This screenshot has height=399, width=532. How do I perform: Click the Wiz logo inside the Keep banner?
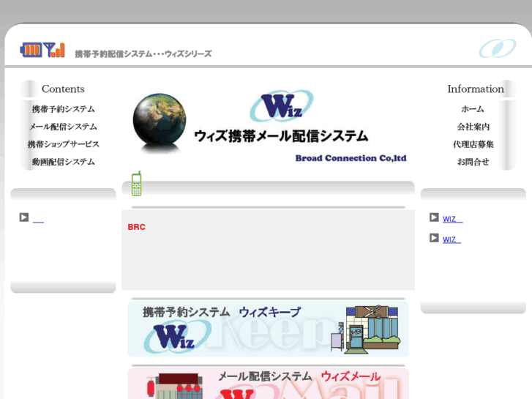(177, 337)
